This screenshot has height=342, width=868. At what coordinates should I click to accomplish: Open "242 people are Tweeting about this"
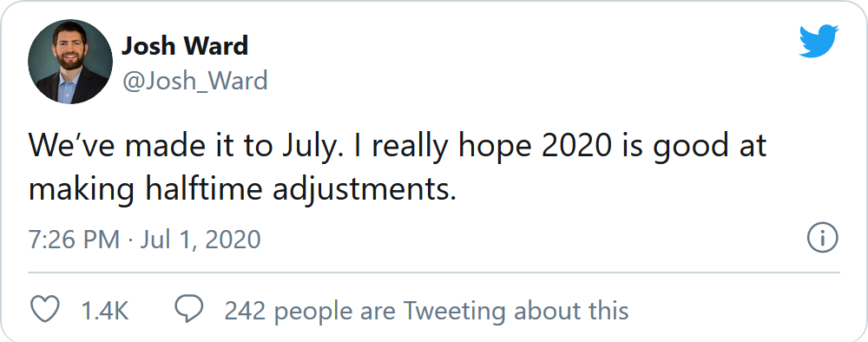(x=426, y=311)
